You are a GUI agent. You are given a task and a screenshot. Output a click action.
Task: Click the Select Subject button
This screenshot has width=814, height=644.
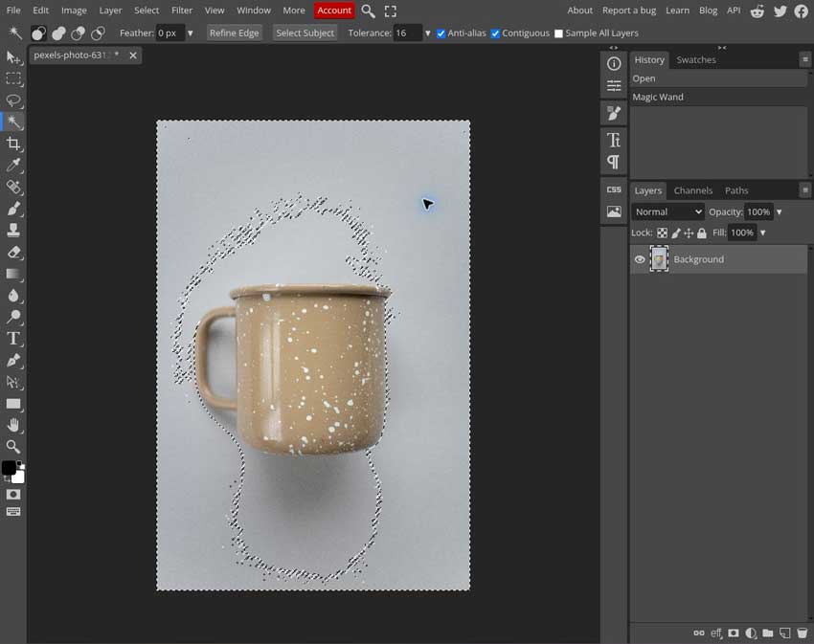point(305,33)
